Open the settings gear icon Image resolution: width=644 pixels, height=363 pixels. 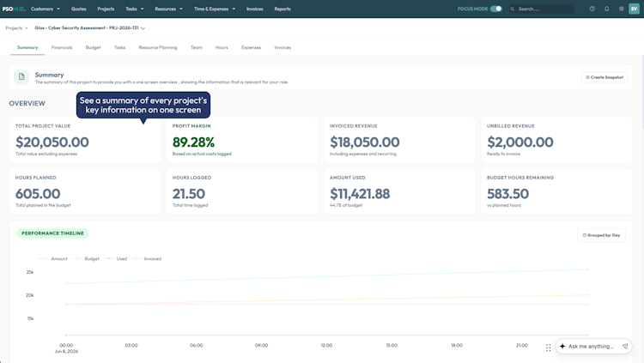pos(621,9)
